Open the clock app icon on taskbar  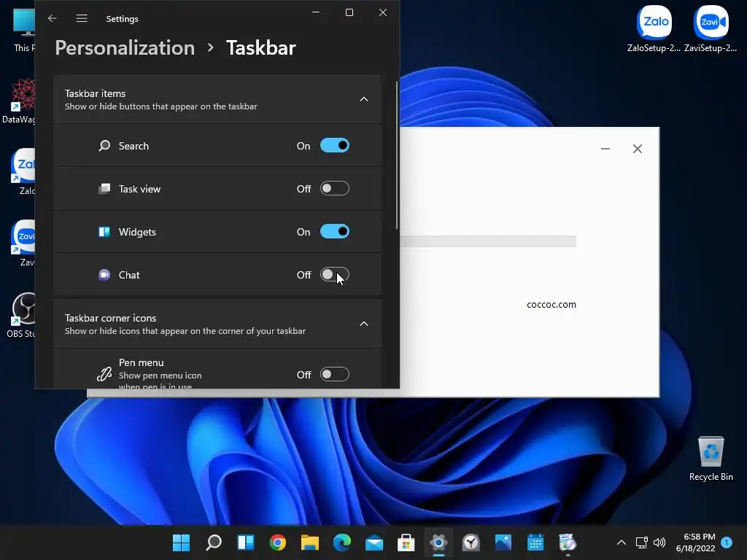click(471, 542)
